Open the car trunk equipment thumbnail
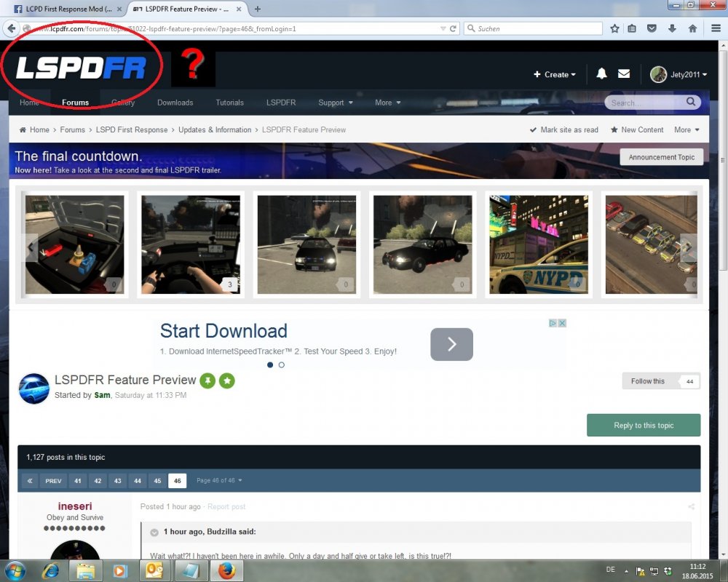Screen dimensions: 728x582 tap(74, 244)
